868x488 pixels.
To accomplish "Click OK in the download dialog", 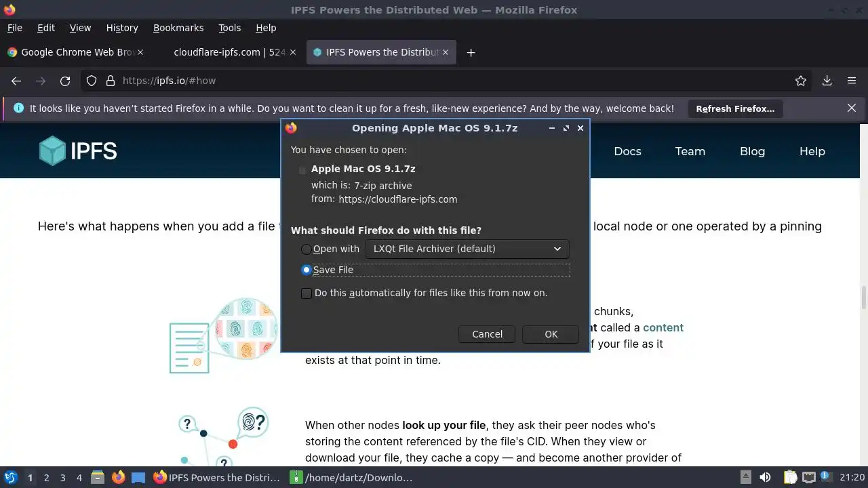I will [551, 334].
